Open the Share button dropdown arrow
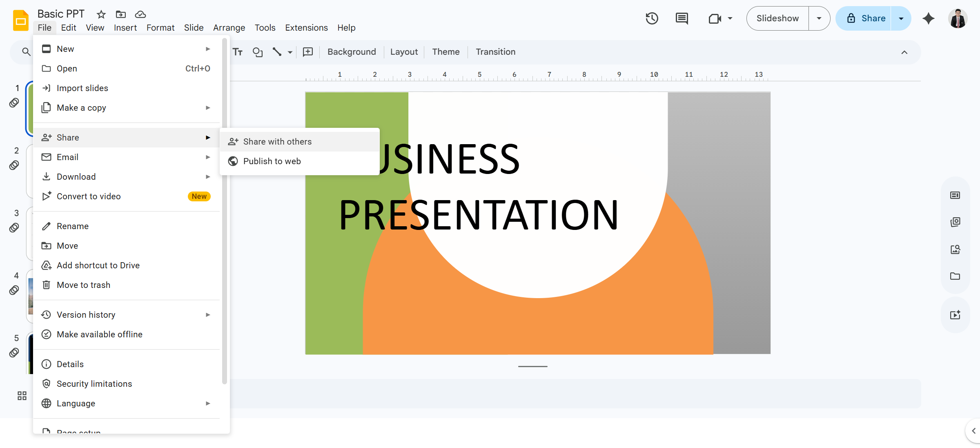The height and width of the screenshot is (448, 980). click(901, 18)
